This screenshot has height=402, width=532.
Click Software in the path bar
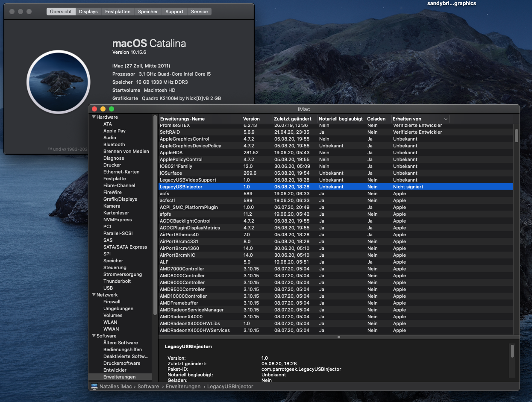[148, 386]
